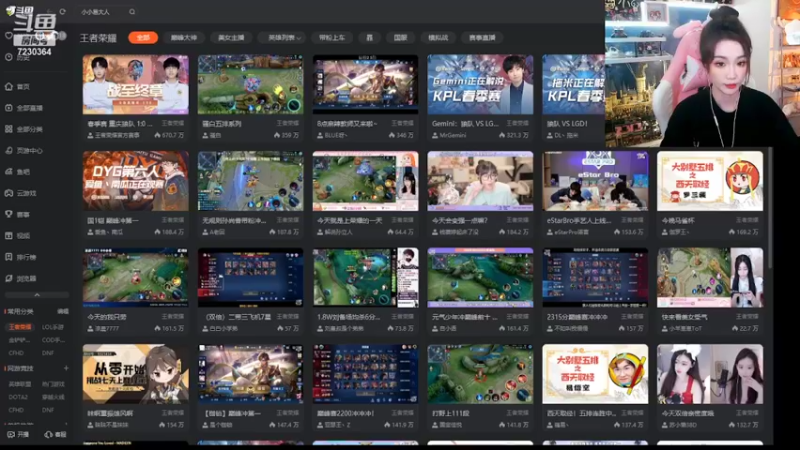Click the page vertical scrollbar
Screen dimensions: 800x450
tap(769, 209)
